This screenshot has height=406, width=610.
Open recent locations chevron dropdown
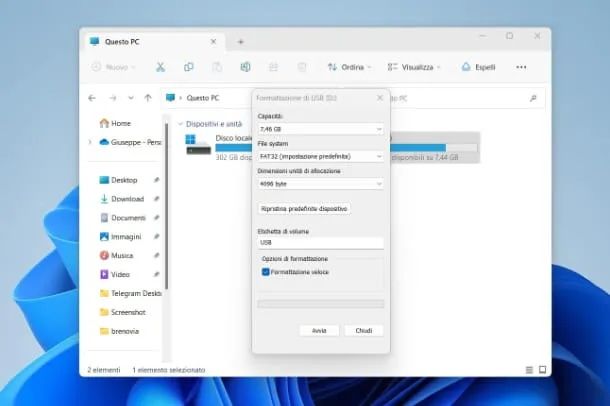(131, 98)
